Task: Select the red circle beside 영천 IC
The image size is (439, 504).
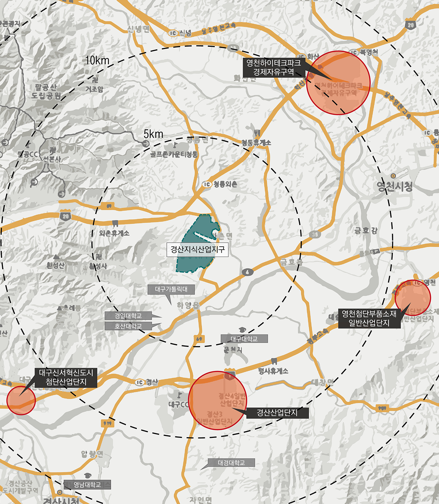Action: pos(413,298)
